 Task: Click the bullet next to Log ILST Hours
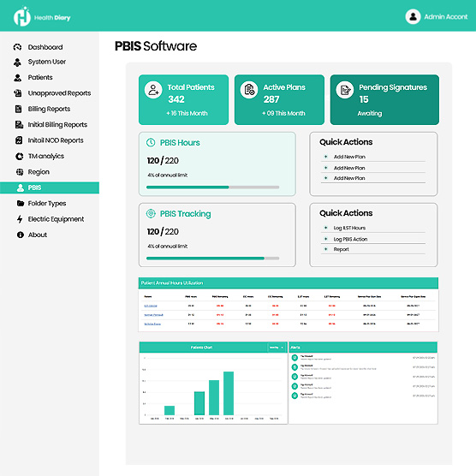coord(325,228)
